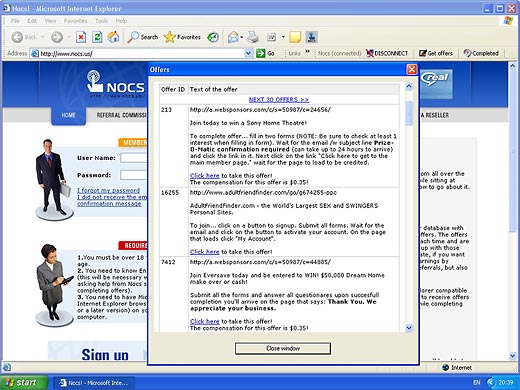The width and height of the screenshot is (520, 390).
Task: Click the Offer ID column header
Action: pyautogui.click(x=173, y=89)
